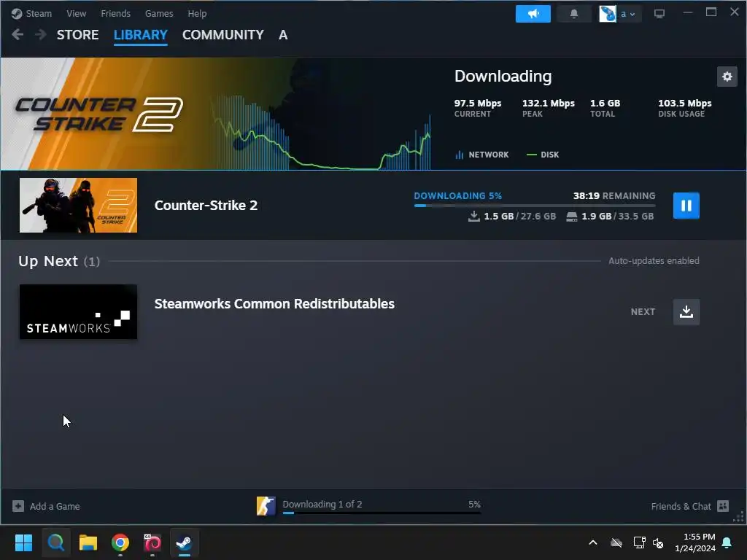Enter Big Picture mode via monitor icon
Image resolution: width=747 pixels, height=560 pixels.
(659, 14)
